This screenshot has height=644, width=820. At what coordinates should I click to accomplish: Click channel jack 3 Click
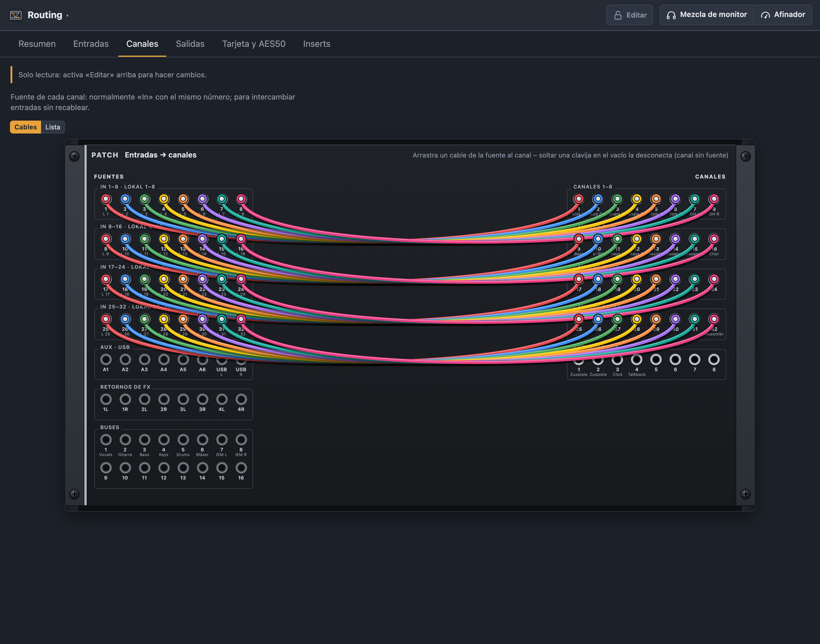click(x=618, y=360)
